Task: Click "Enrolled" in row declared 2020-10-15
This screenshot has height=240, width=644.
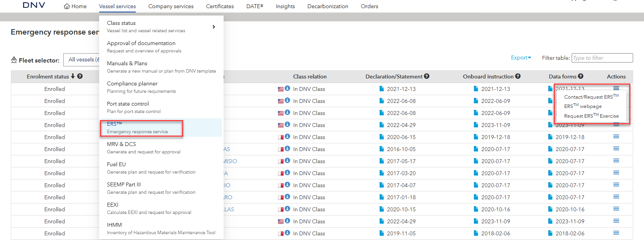Action: [x=54, y=209]
